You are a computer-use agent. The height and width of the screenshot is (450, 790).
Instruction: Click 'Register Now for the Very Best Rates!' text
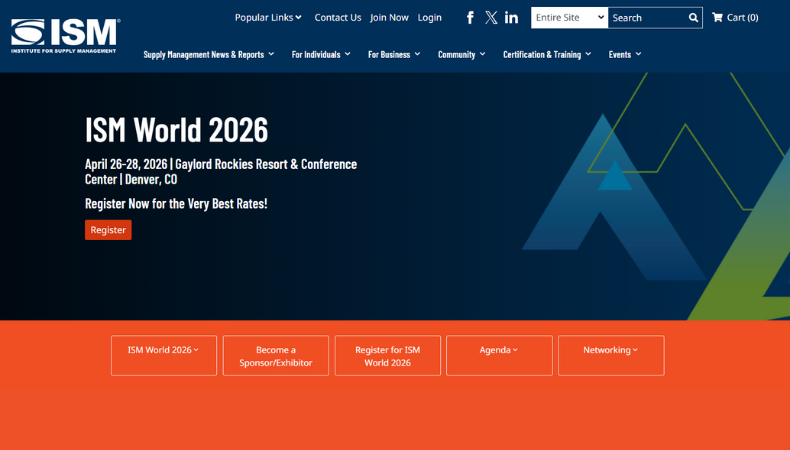[x=176, y=204]
